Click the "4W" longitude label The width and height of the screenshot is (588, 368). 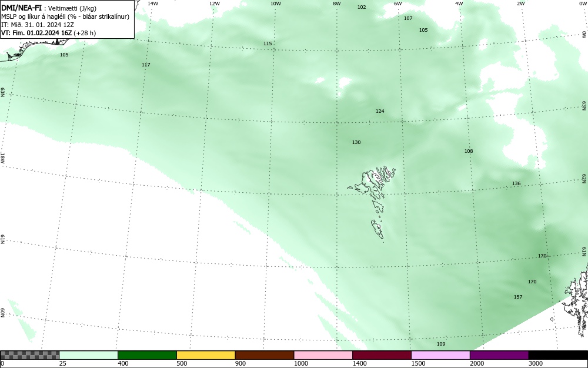[459, 4]
